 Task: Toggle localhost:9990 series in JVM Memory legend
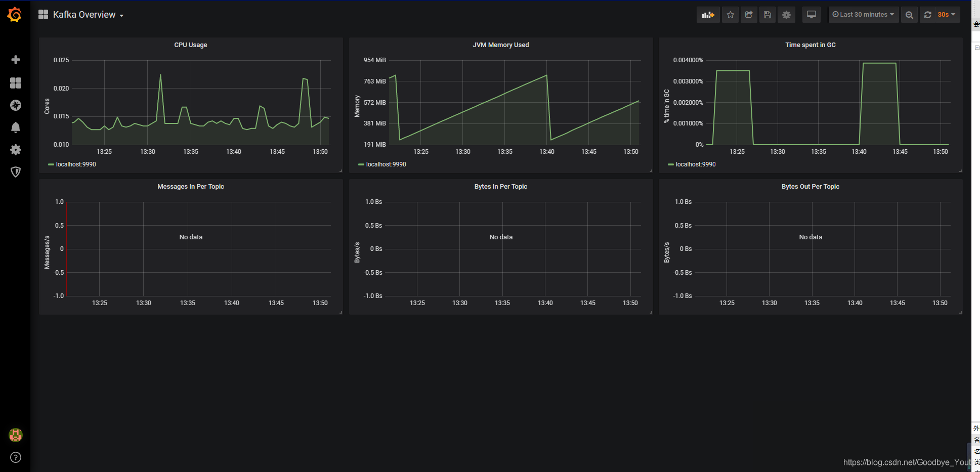tap(386, 164)
